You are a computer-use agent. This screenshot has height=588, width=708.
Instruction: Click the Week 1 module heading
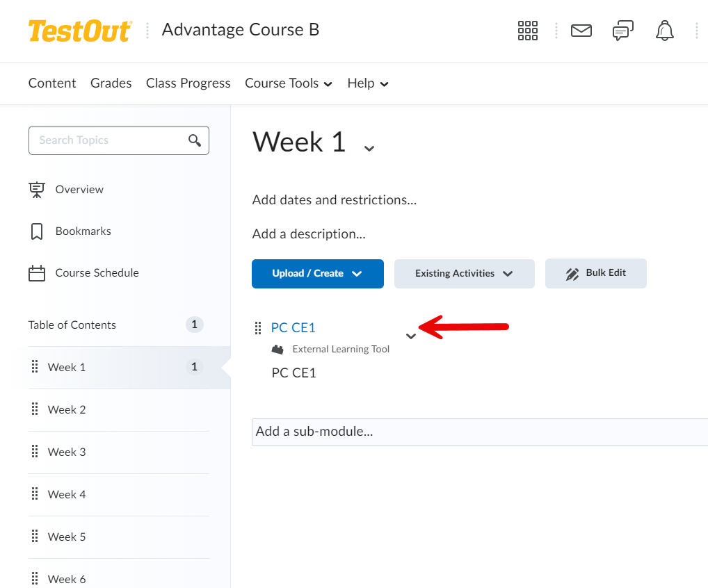299,142
